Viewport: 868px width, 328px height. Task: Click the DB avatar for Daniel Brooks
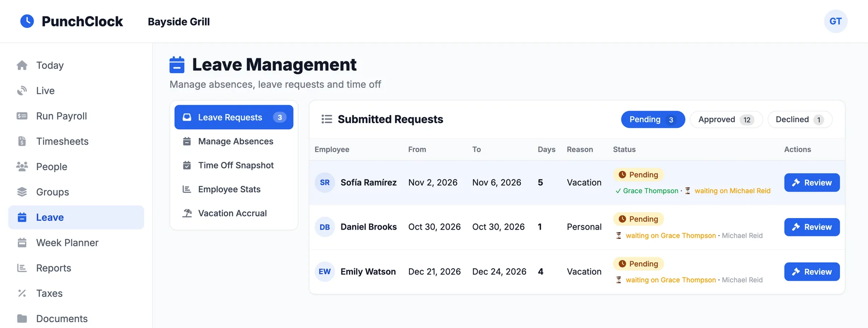coord(325,227)
